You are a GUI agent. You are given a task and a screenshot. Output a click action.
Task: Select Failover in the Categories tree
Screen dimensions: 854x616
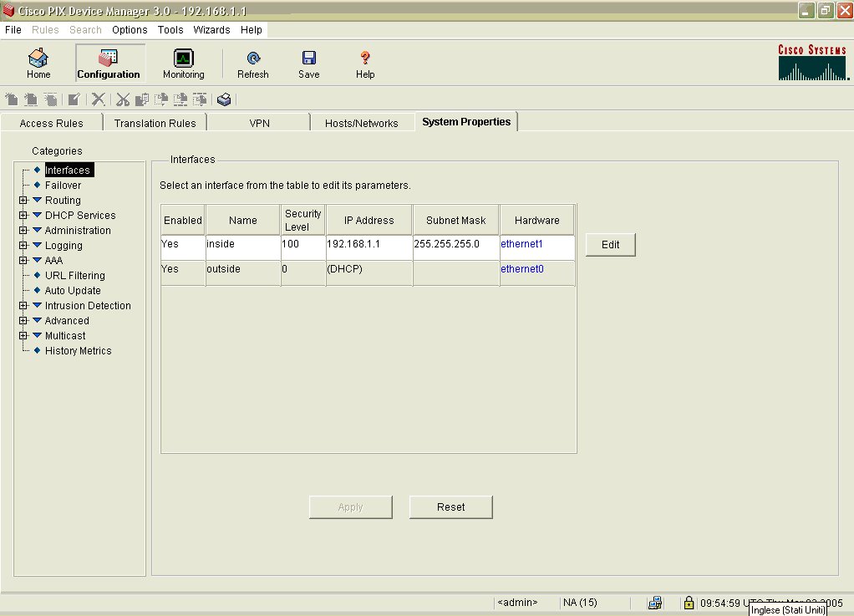click(x=63, y=186)
